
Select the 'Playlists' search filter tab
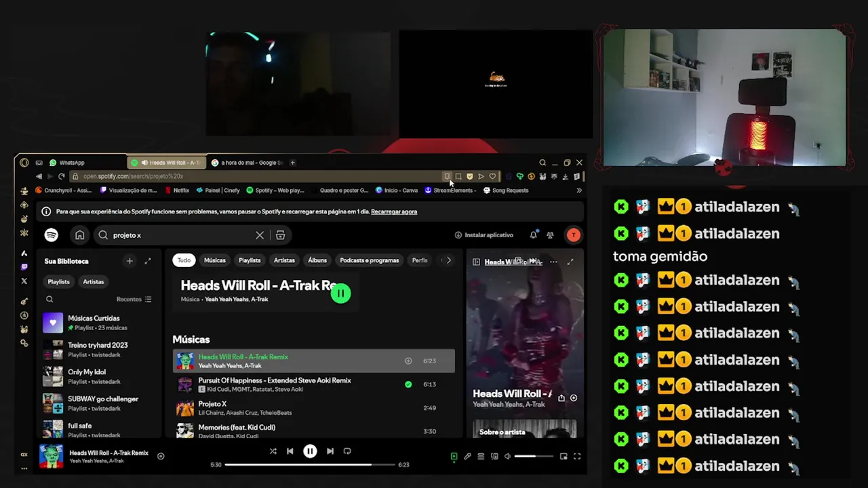pyautogui.click(x=250, y=260)
